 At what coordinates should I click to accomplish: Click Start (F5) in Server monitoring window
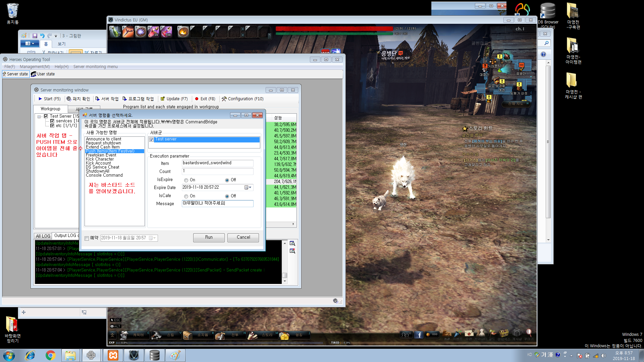click(49, 99)
